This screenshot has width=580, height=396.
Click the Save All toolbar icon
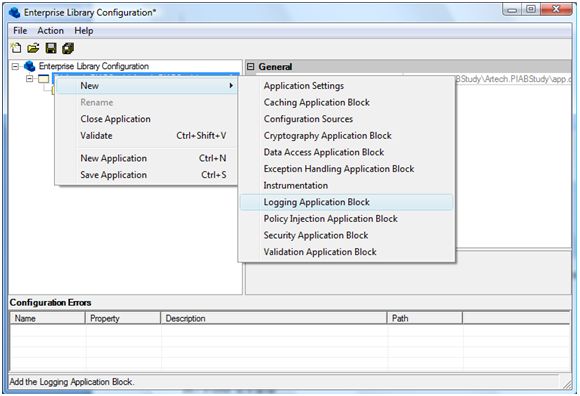click(68, 48)
